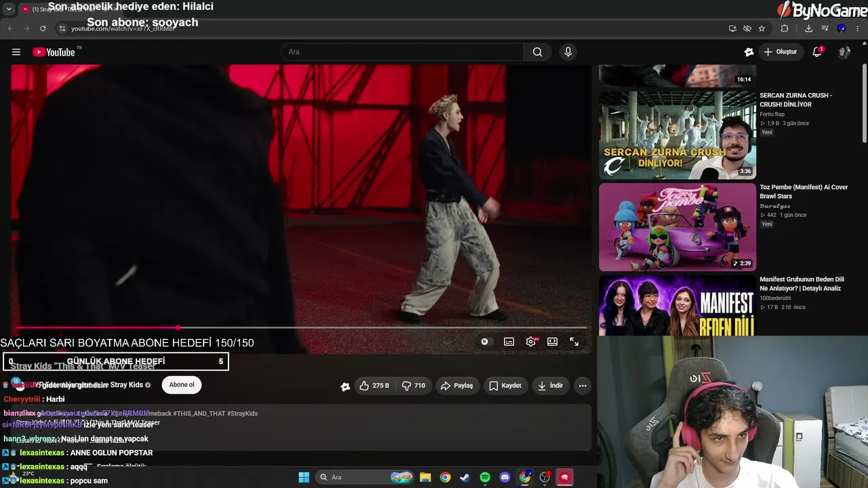Open the Chrome three-dot menu
Image resolution: width=868 pixels, height=488 pixels.
coord(858,28)
